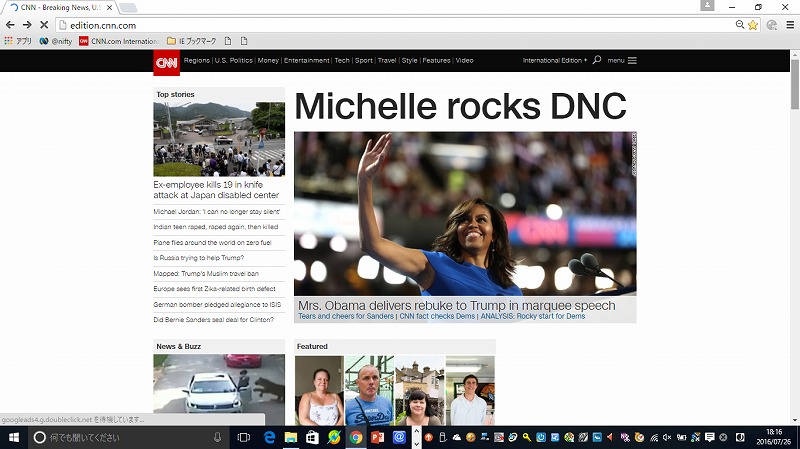This screenshot has height=449, width=800.
Task: Open the zoom magnifier in address bar
Action: [x=740, y=24]
